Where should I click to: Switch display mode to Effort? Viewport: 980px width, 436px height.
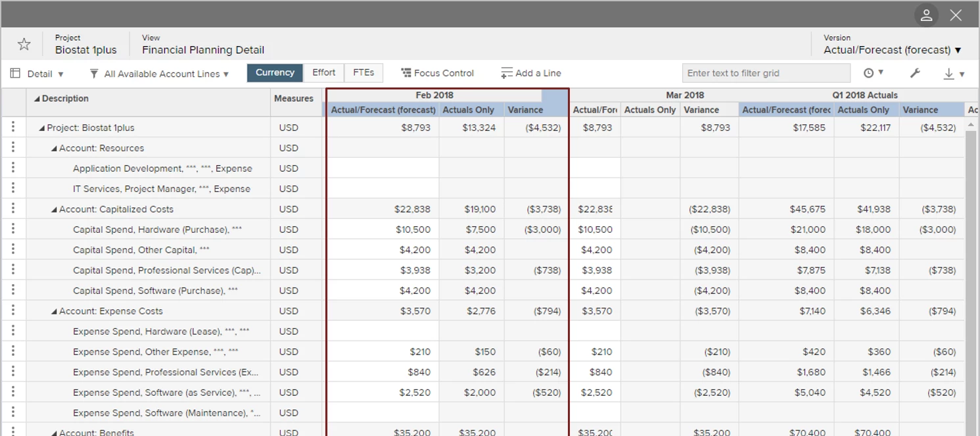323,72
